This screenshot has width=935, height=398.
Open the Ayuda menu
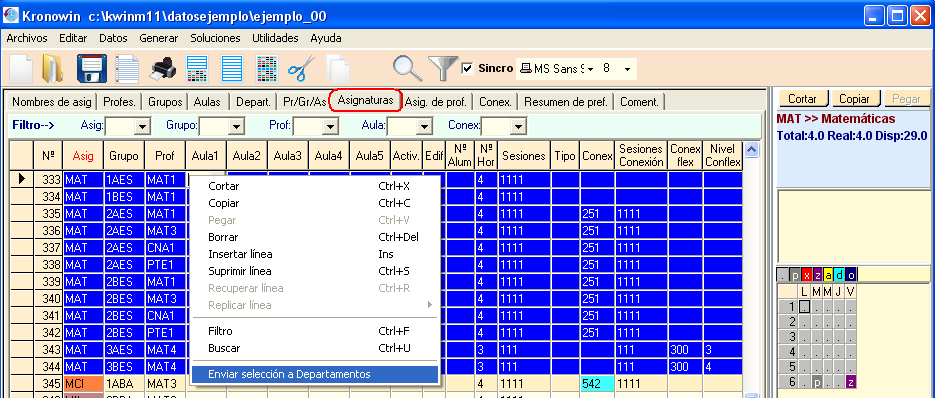click(326, 38)
